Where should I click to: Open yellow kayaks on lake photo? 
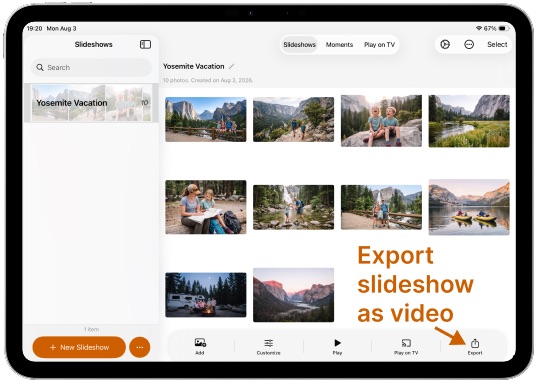(x=469, y=207)
